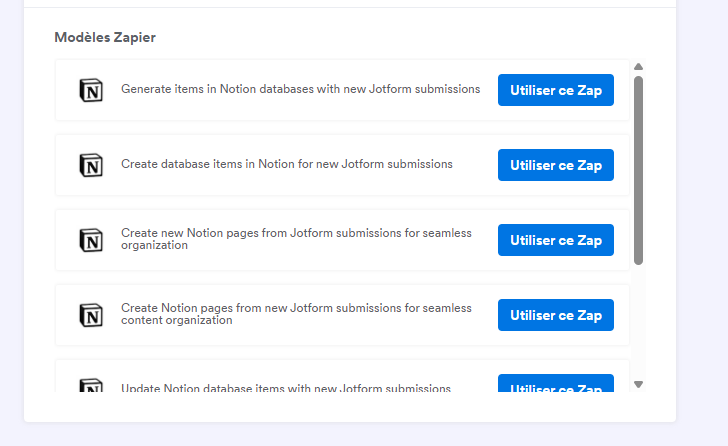Click Notion icon beside 'Create database items in Notion'
The width and height of the screenshot is (728, 446).
[91, 165]
